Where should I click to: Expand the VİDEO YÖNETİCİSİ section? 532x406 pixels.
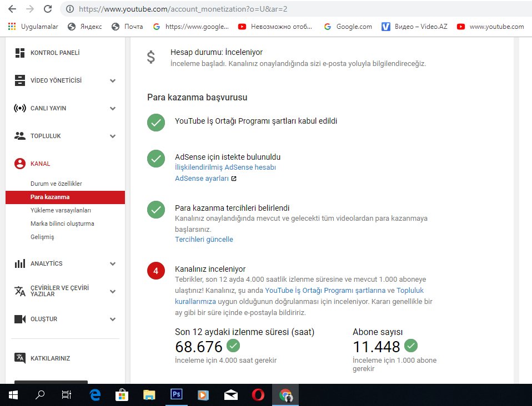point(113,80)
